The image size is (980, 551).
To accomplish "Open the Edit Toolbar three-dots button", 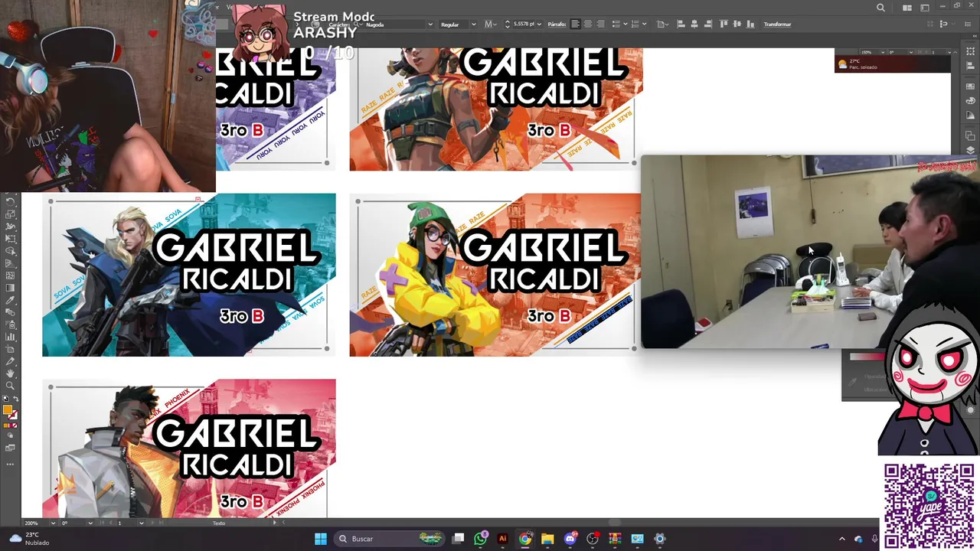I will point(10,463).
